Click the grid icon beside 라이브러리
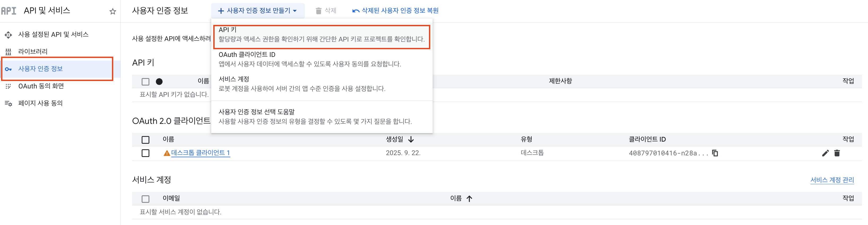This screenshot has width=868, height=225. click(8, 51)
